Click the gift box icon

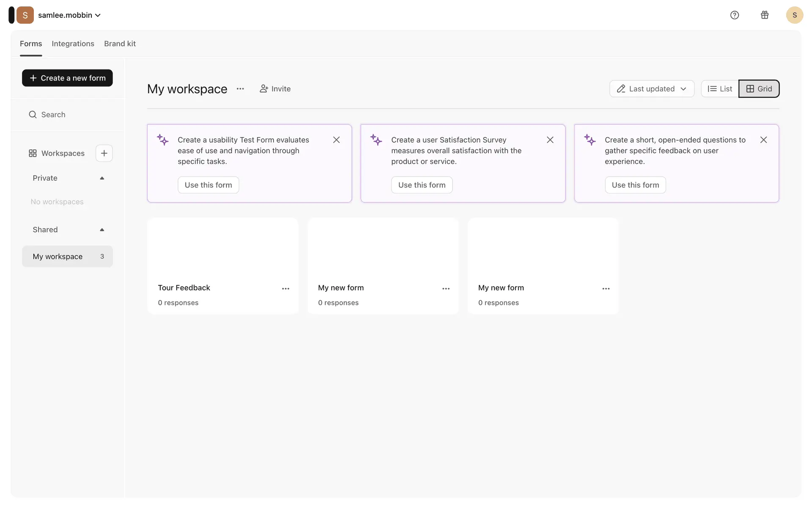(765, 15)
